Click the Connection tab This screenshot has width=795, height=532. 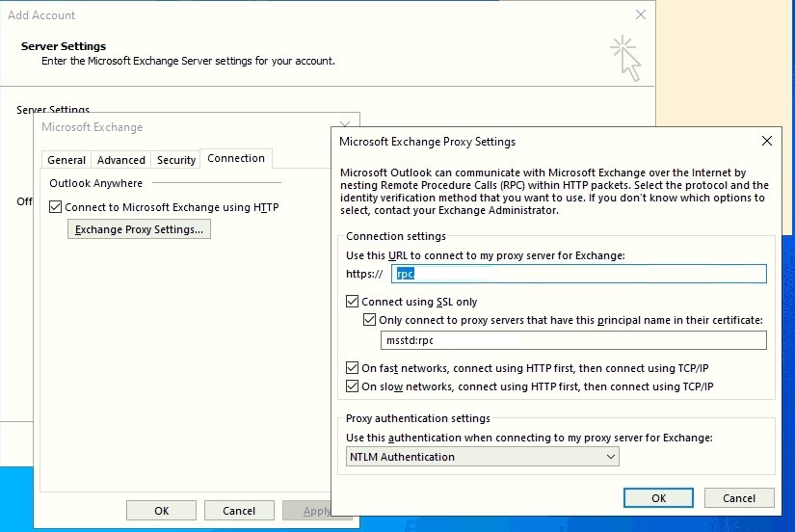click(x=236, y=159)
